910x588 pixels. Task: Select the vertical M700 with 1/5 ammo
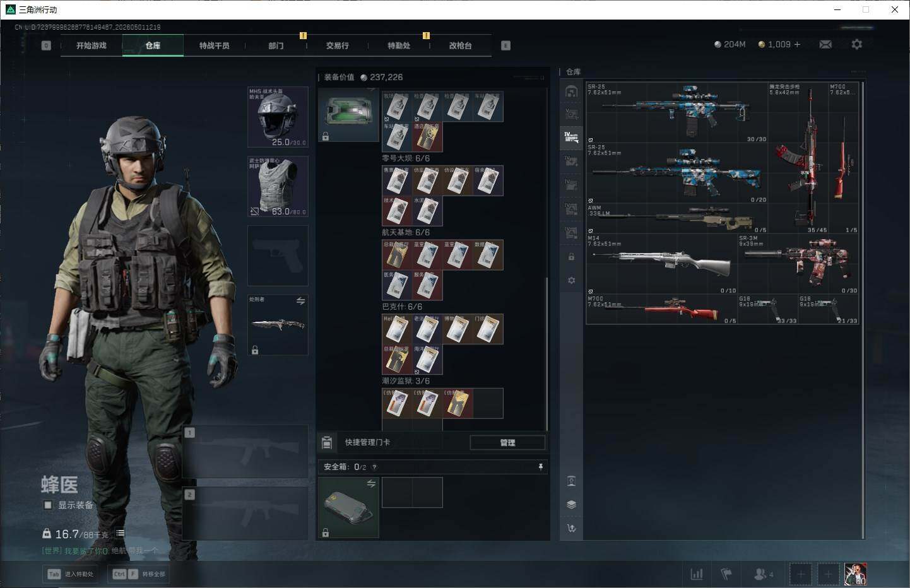(x=844, y=158)
